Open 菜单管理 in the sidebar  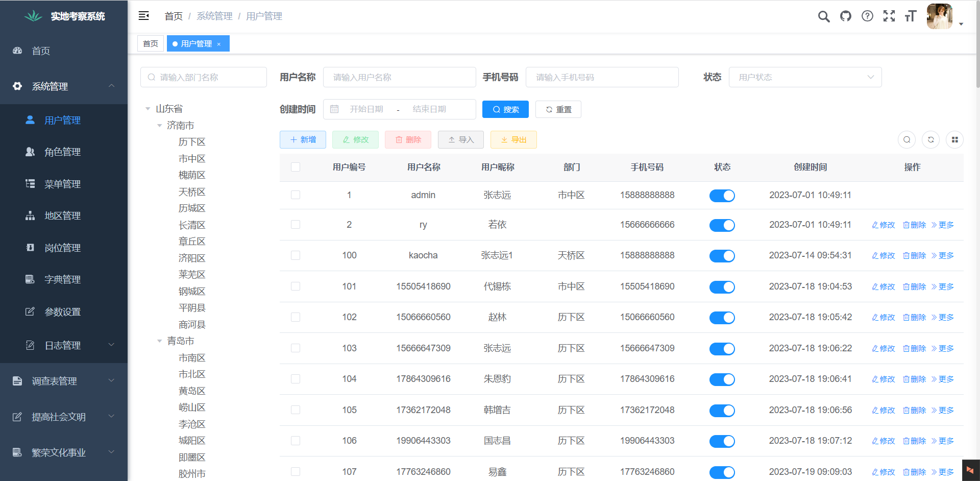(64, 184)
